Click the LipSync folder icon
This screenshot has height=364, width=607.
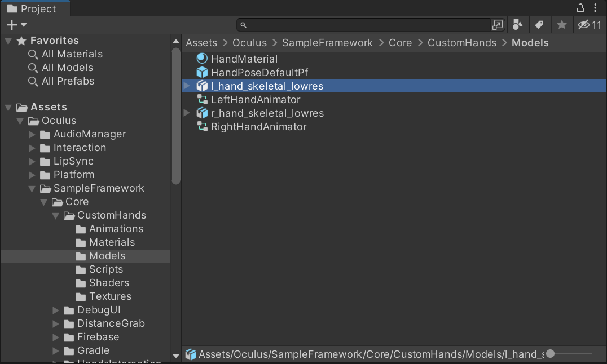(45, 162)
